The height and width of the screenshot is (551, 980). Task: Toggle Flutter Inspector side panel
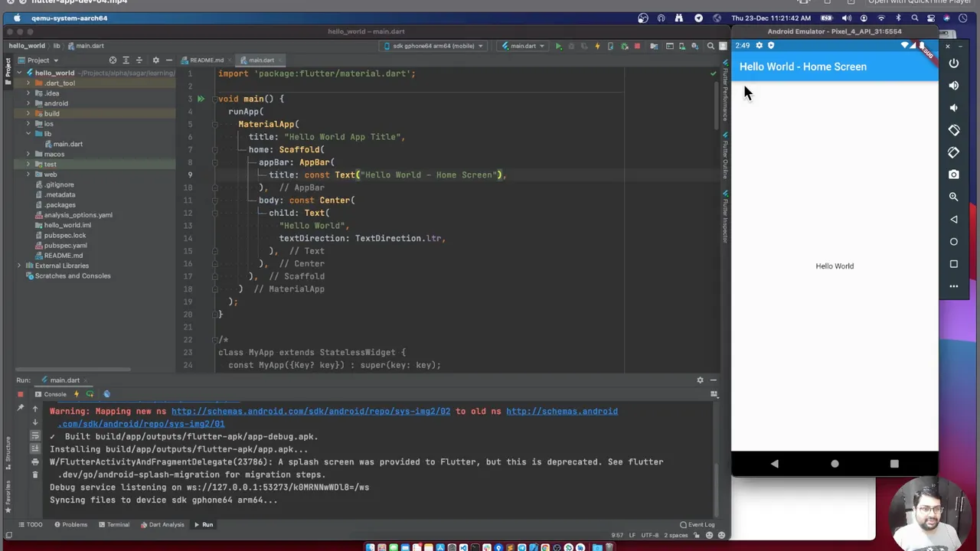point(724,217)
